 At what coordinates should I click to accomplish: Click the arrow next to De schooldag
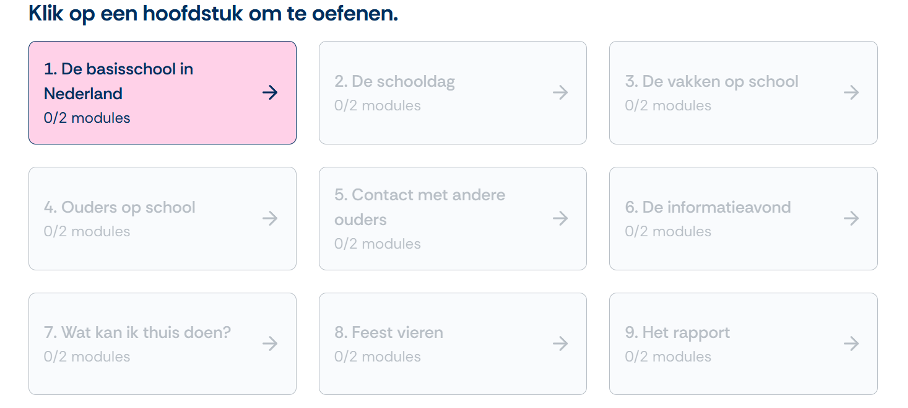point(560,93)
